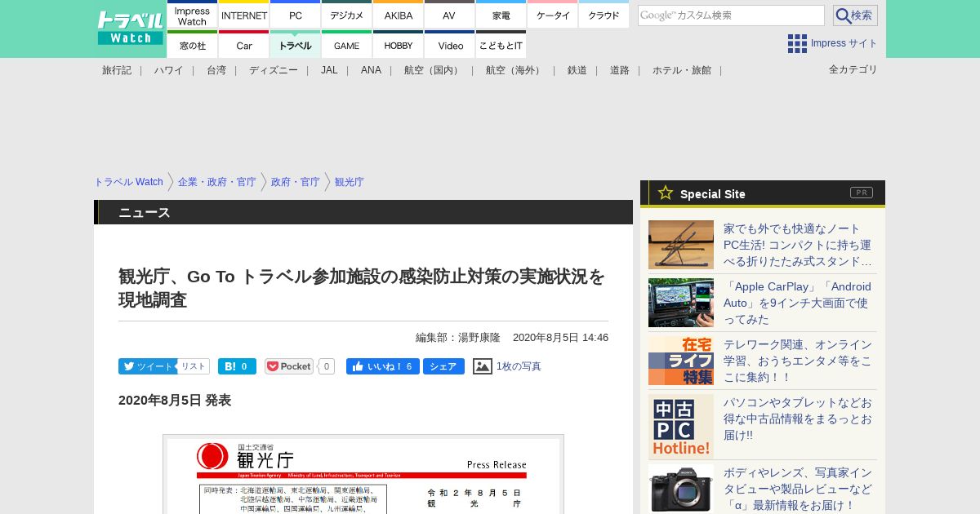Click the リスト button beside tweet

194,366
